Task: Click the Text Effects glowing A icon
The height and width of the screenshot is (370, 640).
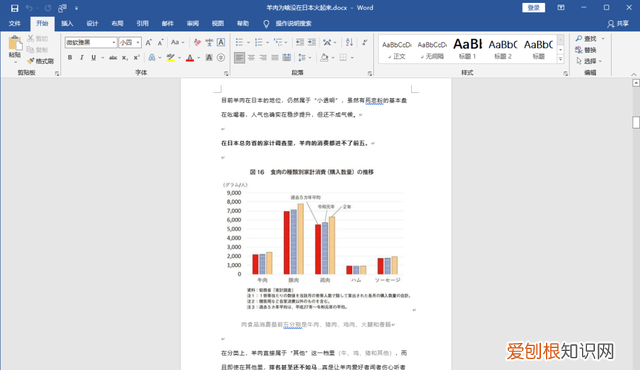Action: click(x=152, y=58)
